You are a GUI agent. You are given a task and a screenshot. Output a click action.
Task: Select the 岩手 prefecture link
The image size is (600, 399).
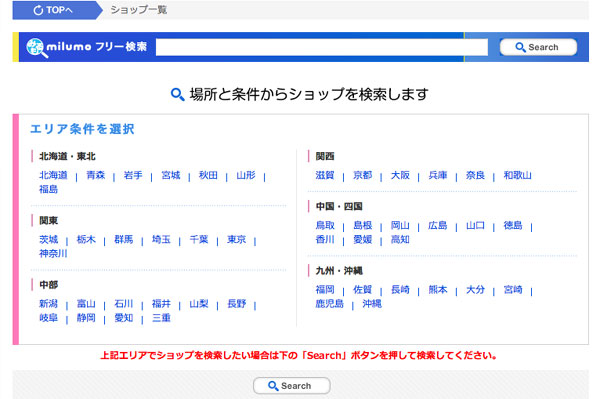coord(133,175)
